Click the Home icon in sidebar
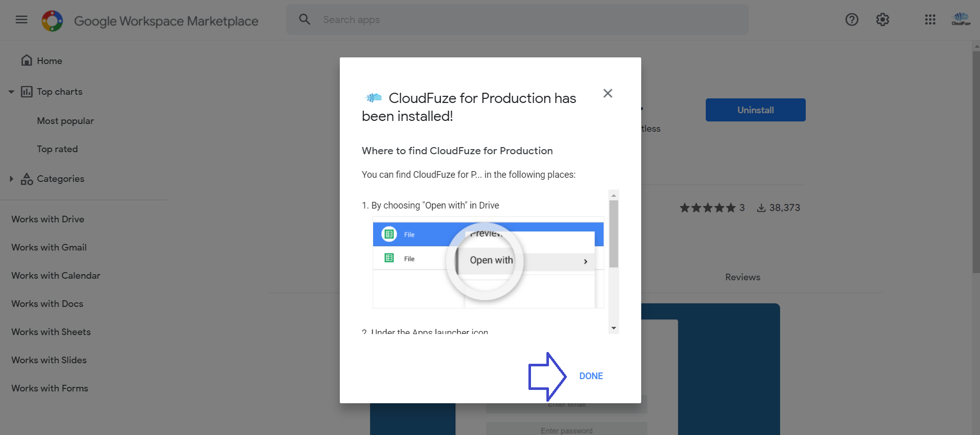980x435 pixels. (27, 60)
